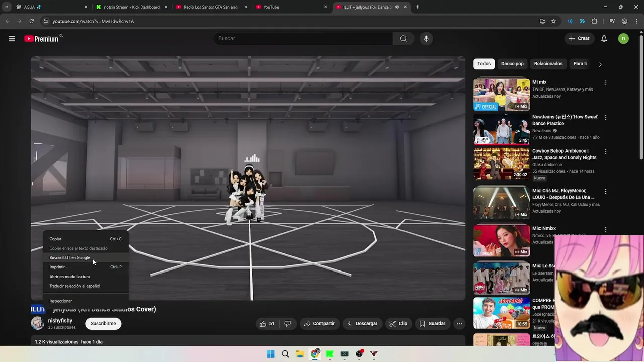Switch to Radio Los Santos tab
The width and height of the screenshot is (644, 362).
click(211, 7)
